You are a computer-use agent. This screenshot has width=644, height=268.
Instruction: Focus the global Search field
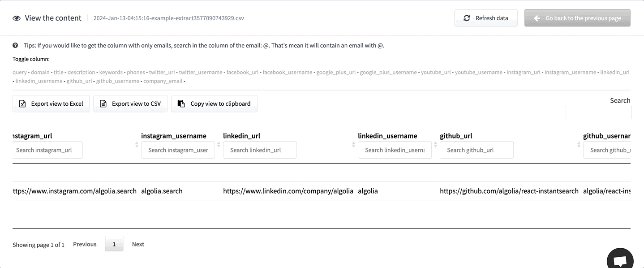pyautogui.click(x=598, y=112)
